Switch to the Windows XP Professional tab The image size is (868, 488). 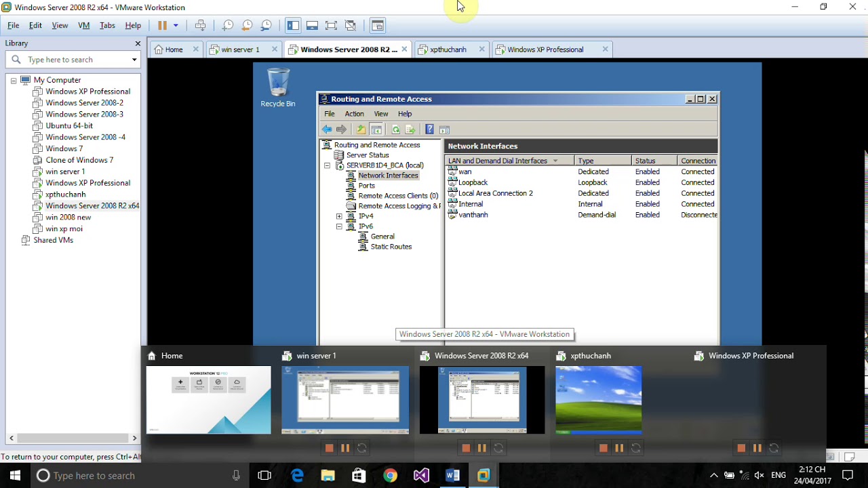(545, 49)
